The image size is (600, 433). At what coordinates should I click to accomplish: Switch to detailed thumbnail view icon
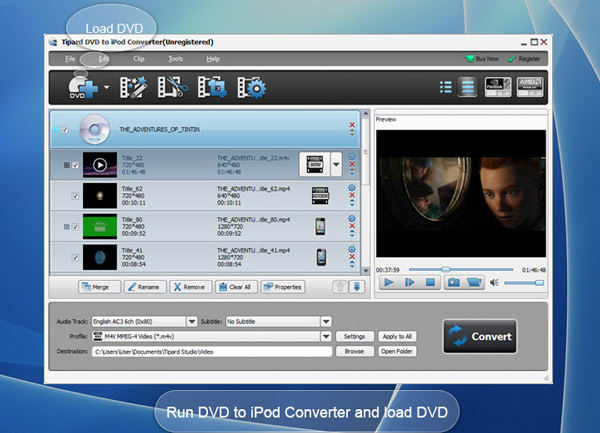pyautogui.click(x=468, y=87)
